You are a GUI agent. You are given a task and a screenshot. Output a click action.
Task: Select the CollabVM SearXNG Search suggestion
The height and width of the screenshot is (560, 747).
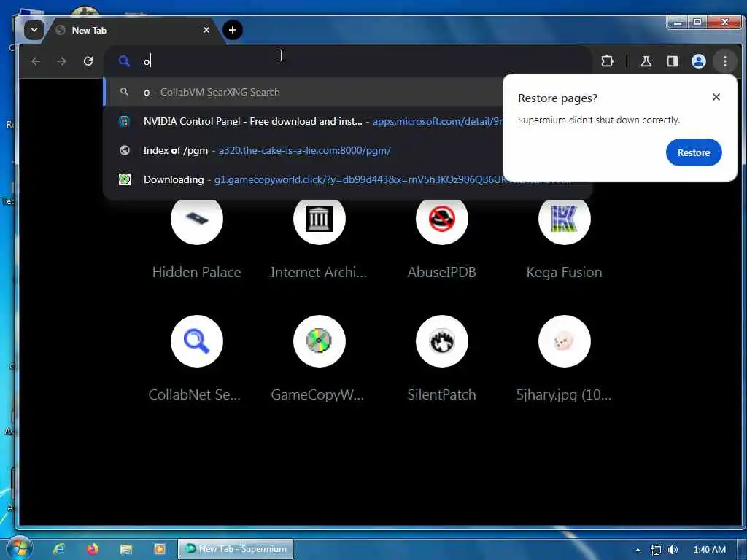pyautogui.click(x=303, y=92)
